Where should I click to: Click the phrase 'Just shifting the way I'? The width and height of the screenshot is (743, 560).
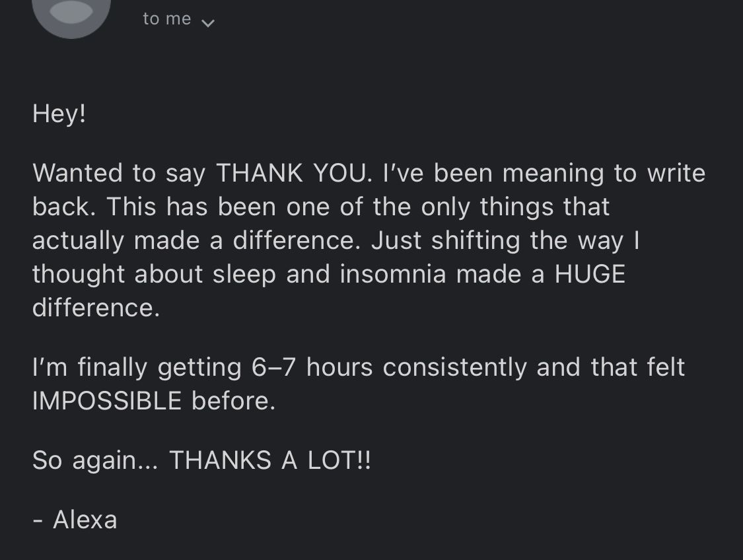(505, 240)
